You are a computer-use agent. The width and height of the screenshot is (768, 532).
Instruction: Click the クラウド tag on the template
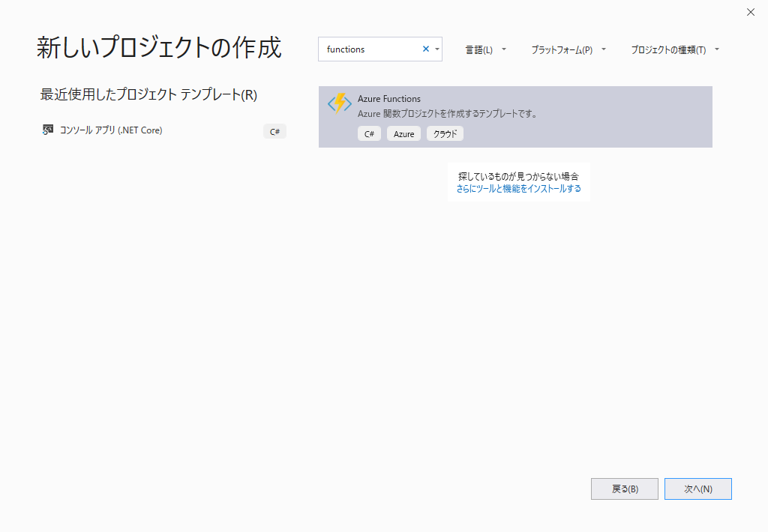click(445, 133)
